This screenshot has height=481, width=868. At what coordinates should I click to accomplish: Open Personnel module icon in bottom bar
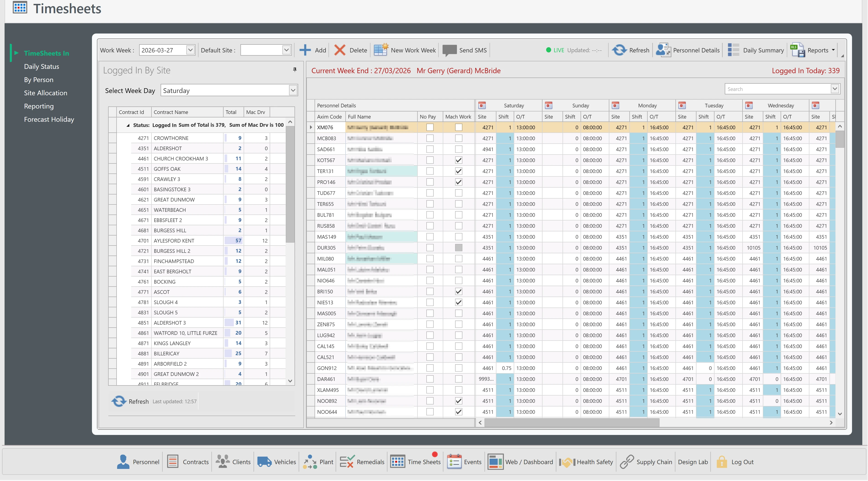pyautogui.click(x=123, y=462)
